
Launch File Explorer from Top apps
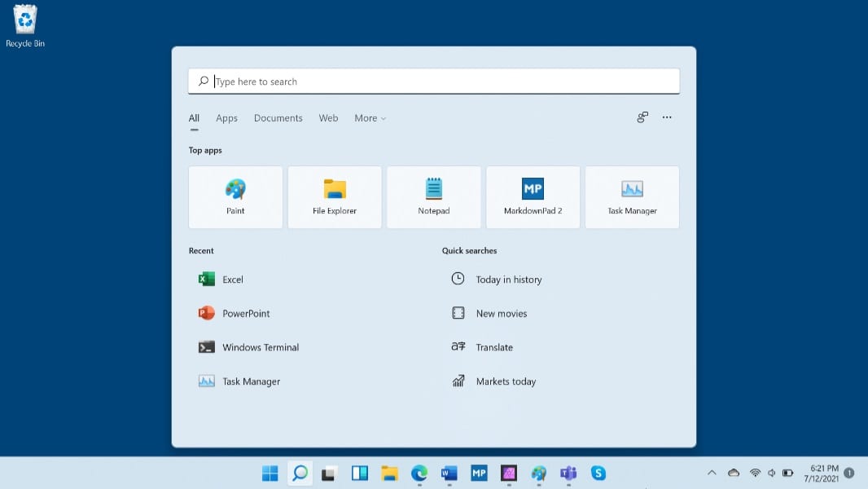(335, 197)
